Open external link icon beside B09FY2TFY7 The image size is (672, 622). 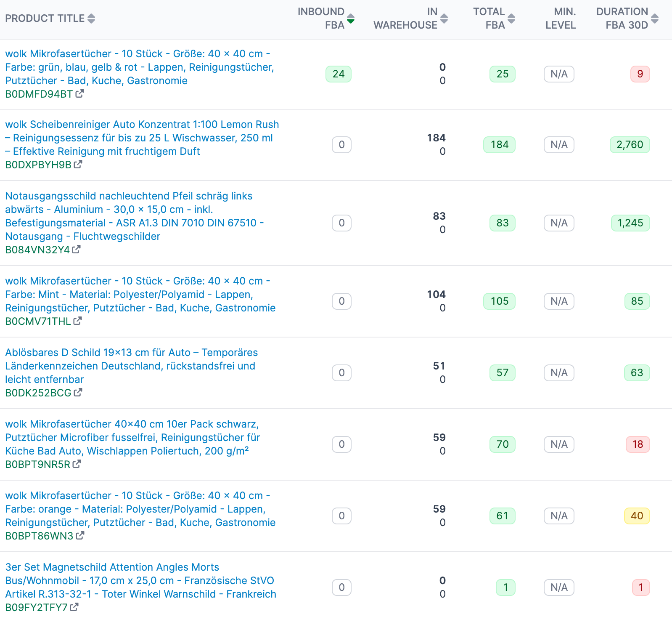click(74, 607)
